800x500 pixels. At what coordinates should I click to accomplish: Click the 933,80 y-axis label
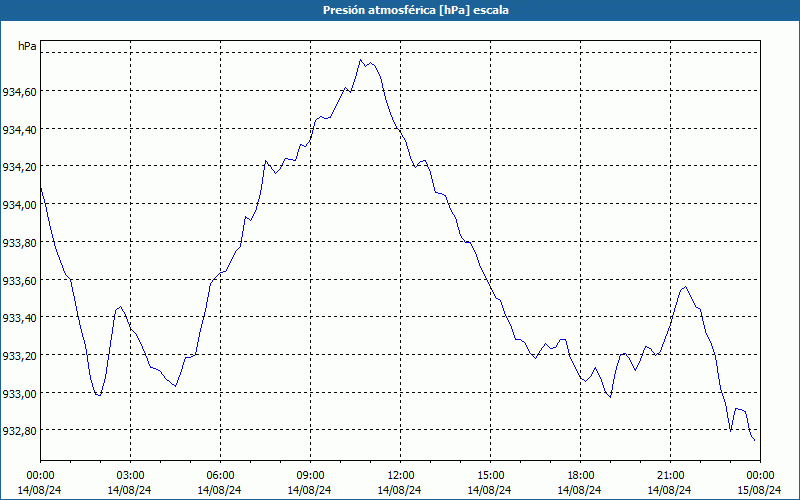[x=19, y=243]
